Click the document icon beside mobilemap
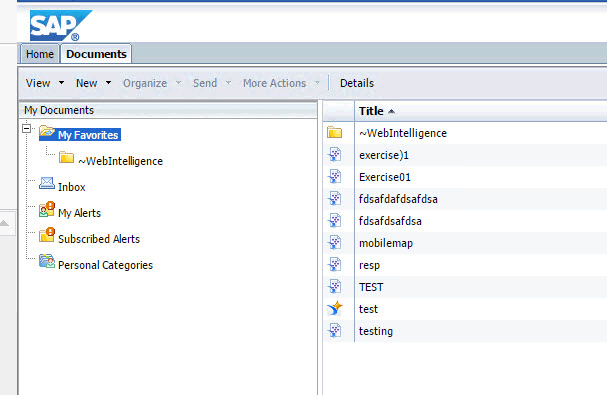The height and width of the screenshot is (395, 607). [335, 243]
